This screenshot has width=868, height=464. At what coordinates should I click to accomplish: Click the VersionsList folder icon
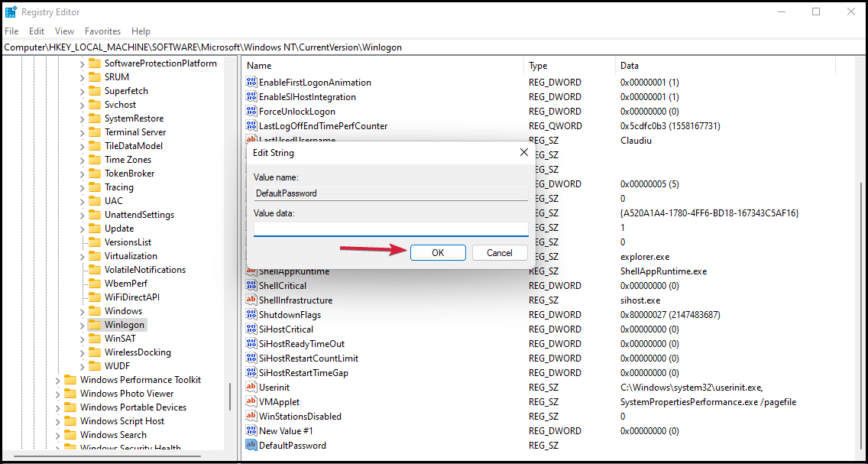pos(95,242)
